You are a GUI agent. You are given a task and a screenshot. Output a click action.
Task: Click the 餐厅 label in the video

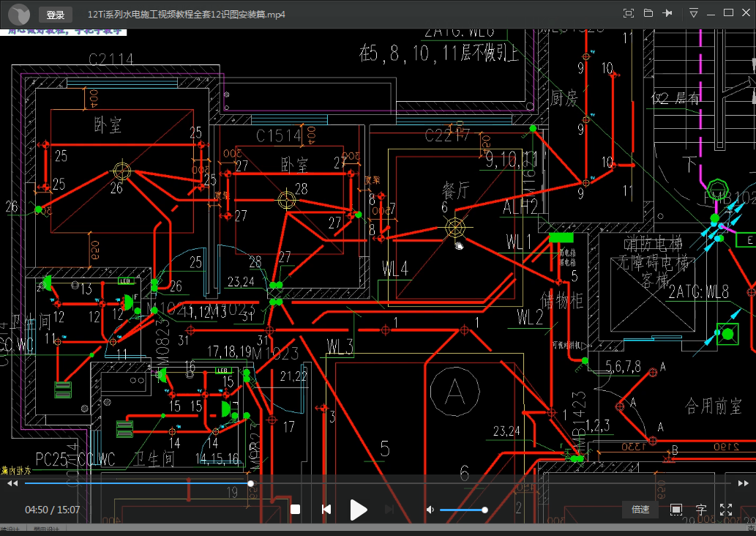455,190
